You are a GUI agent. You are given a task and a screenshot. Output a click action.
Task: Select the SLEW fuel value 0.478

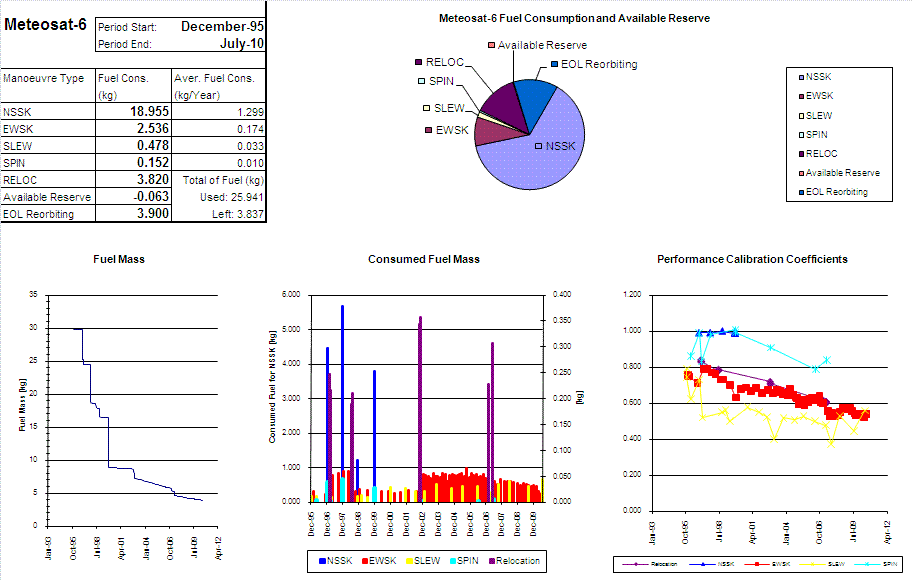[x=153, y=145]
